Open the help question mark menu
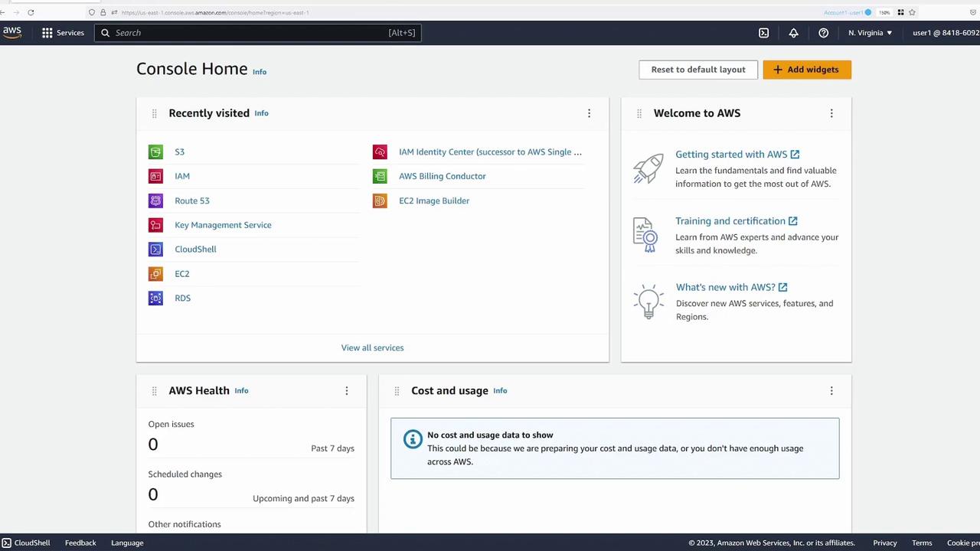Screen dimensions: 980x551 tap(823, 33)
